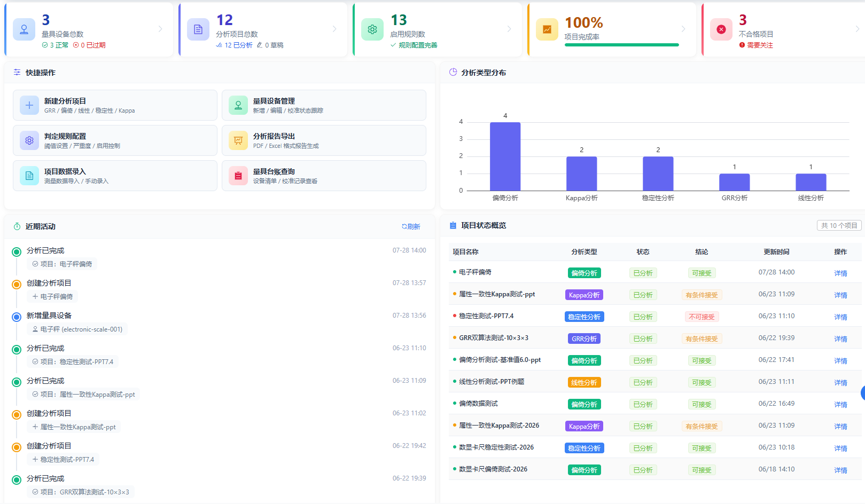Viewport: 865px width, 504px height.
Task: Click the 分析类型 column header
Action: [584, 252]
